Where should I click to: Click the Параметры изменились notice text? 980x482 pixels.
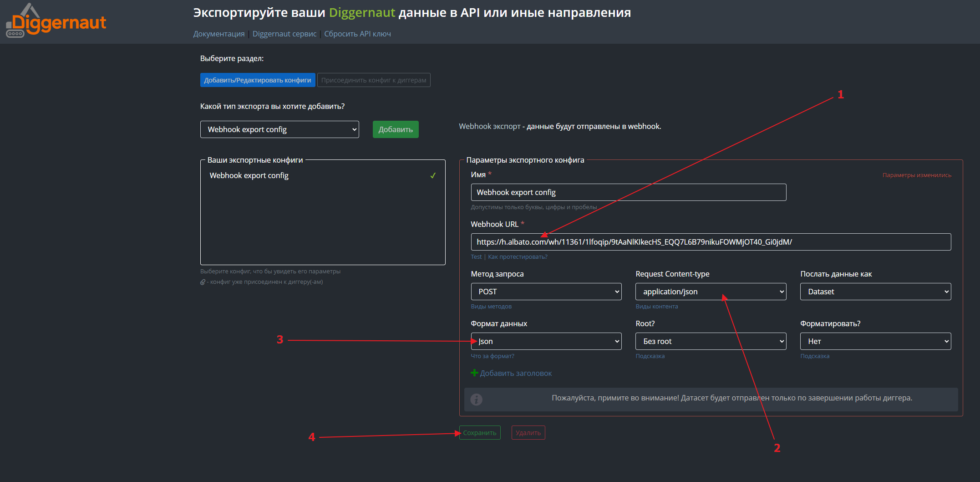917,175
